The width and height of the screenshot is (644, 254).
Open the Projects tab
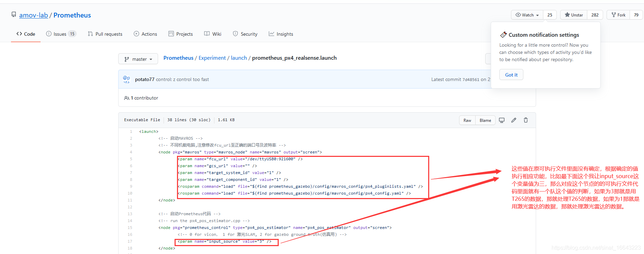pyautogui.click(x=180, y=34)
